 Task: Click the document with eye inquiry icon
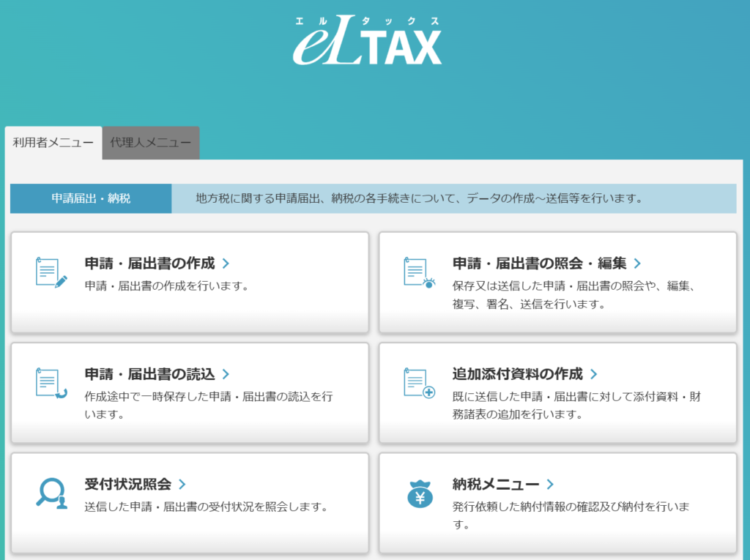(x=419, y=272)
